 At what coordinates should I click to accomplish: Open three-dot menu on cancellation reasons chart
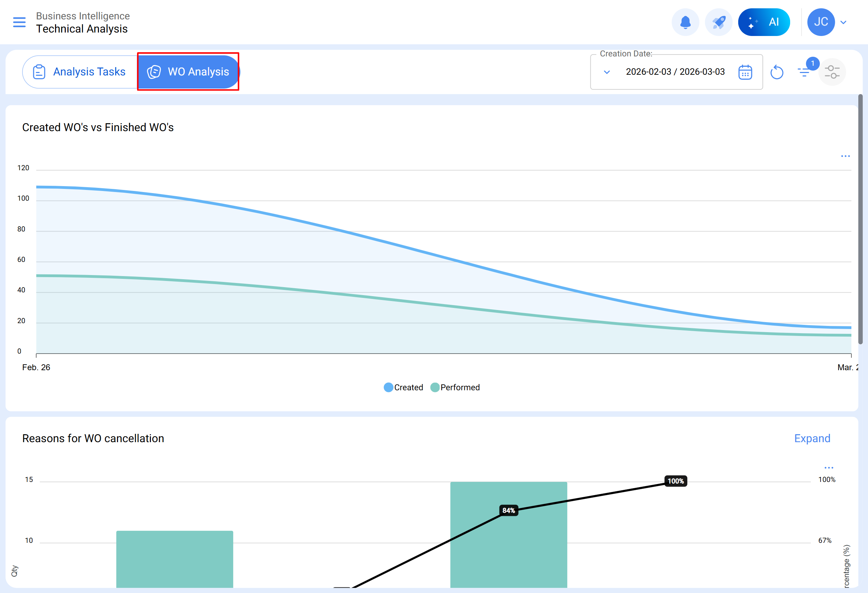click(829, 467)
